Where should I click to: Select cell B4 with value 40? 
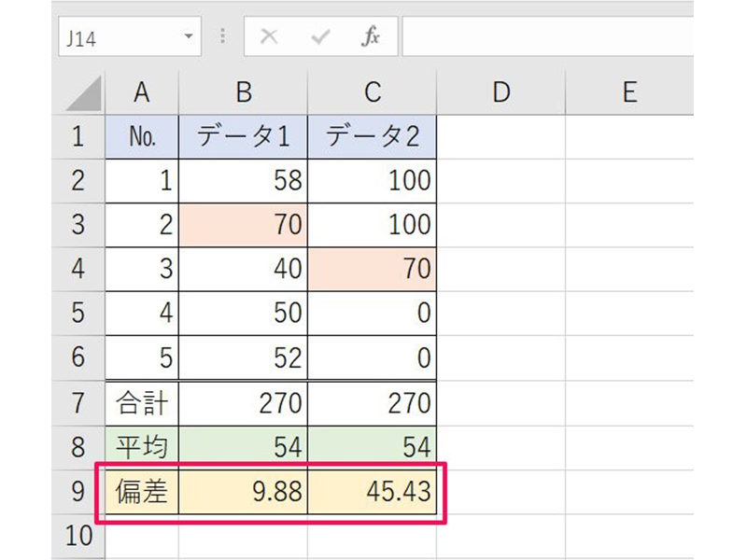click(244, 270)
